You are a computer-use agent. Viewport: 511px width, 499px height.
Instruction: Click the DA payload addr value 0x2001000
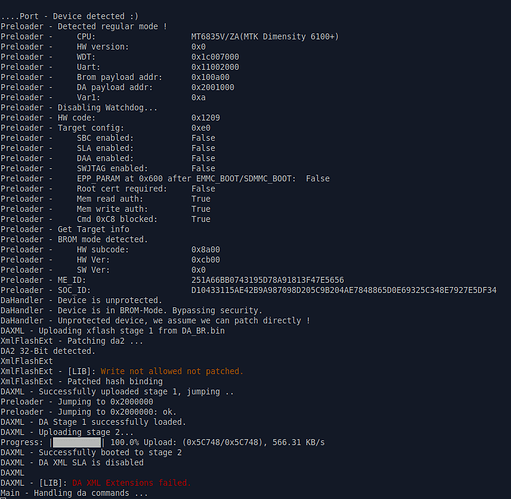click(213, 87)
